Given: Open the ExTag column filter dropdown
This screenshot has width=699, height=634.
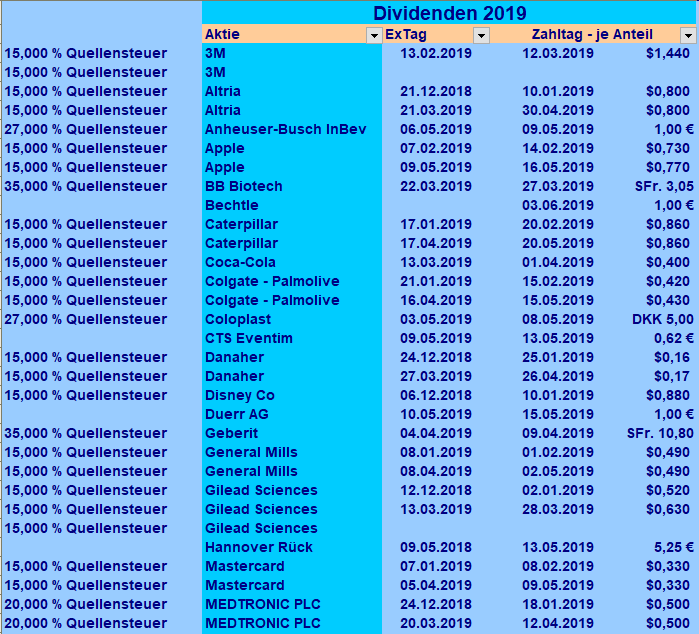Looking at the screenshot, I should (481, 35).
